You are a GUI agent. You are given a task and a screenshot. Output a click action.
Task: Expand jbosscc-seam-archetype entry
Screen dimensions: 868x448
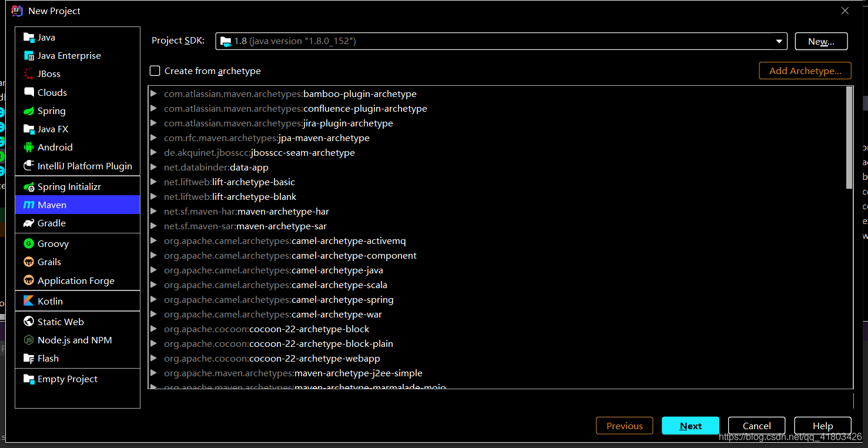pos(153,153)
